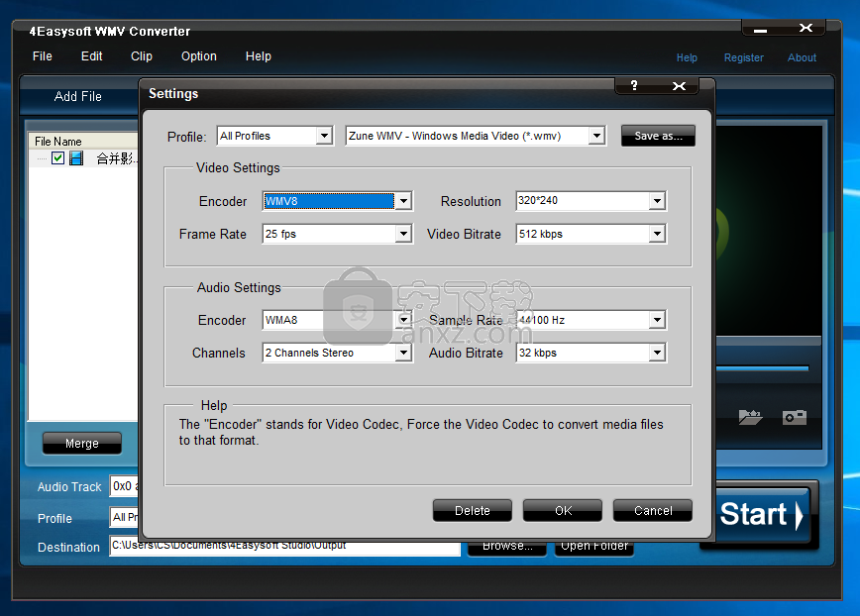Open the Help menu in menu bar
860x616 pixels.
point(259,56)
